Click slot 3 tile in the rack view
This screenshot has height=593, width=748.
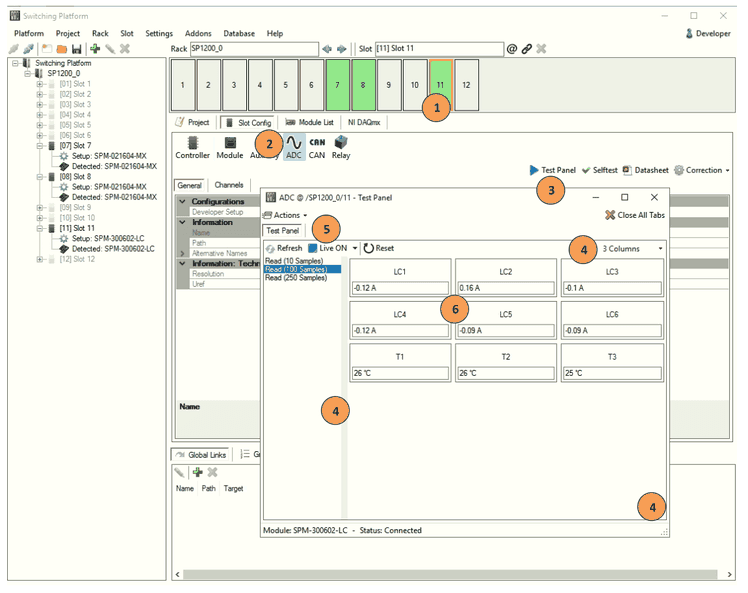coord(234,85)
